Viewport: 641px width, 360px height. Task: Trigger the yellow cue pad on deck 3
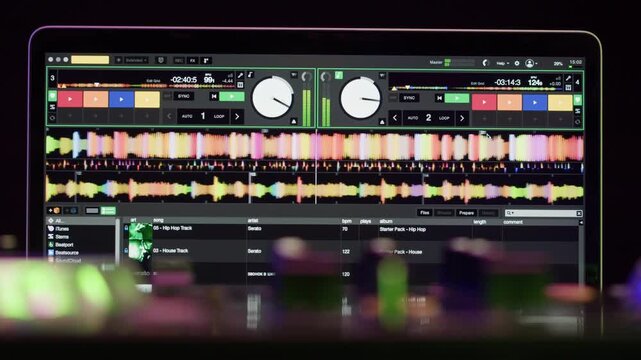tap(147, 99)
